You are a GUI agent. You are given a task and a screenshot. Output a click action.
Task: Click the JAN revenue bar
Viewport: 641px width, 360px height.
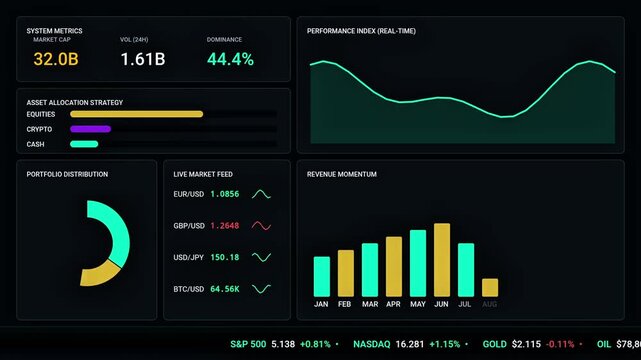pyautogui.click(x=322, y=277)
